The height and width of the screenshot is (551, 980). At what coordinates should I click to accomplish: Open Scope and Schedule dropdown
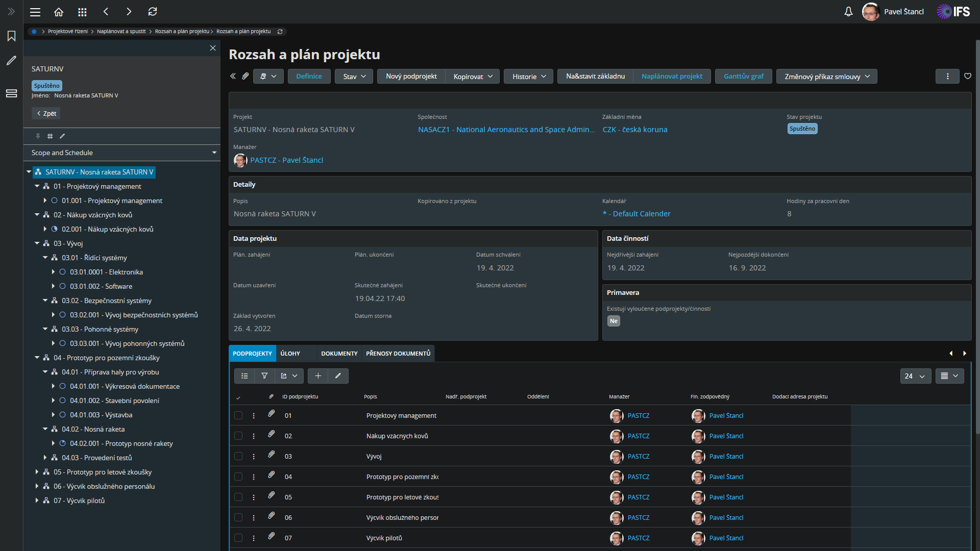tap(122, 153)
